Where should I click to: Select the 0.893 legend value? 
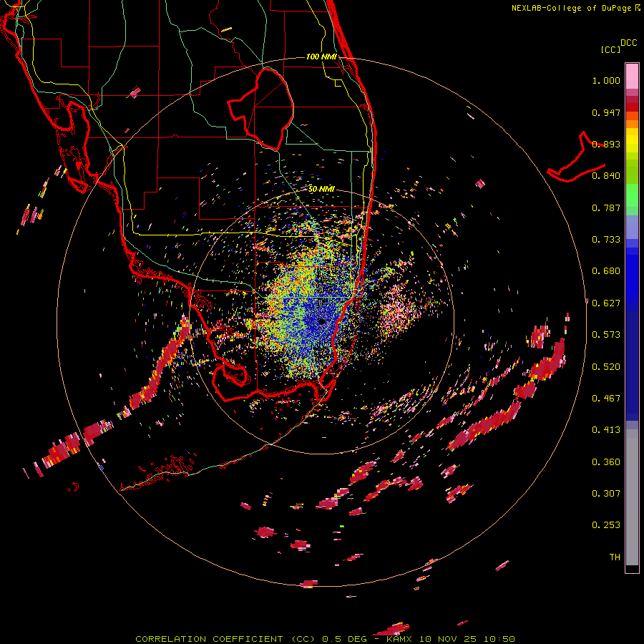(606, 144)
